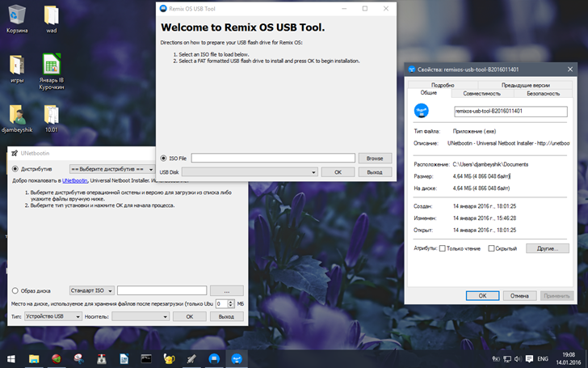Open the Подробно tab in Properties
This screenshot has width=588, height=368.
[x=443, y=85]
